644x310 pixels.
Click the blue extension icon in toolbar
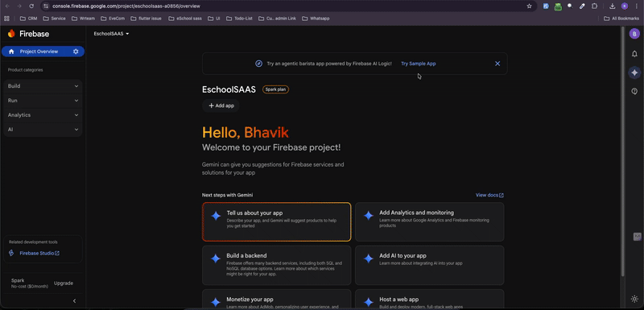tap(546, 6)
